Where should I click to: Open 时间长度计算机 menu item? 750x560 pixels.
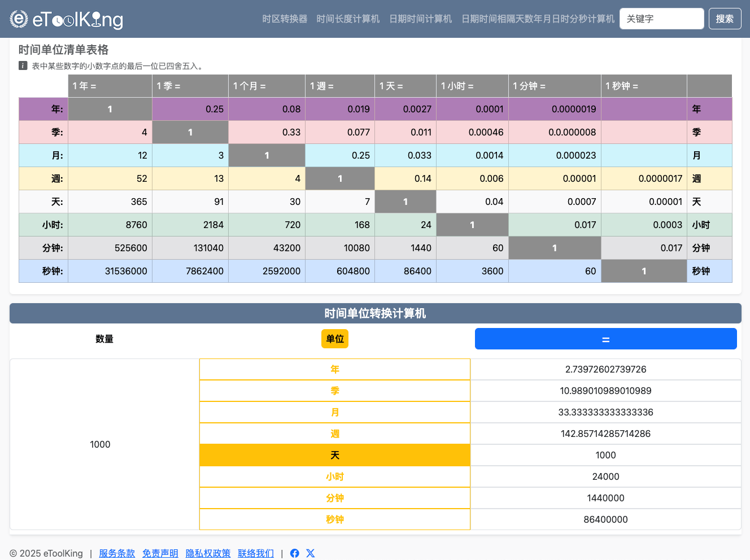[348, 19]
